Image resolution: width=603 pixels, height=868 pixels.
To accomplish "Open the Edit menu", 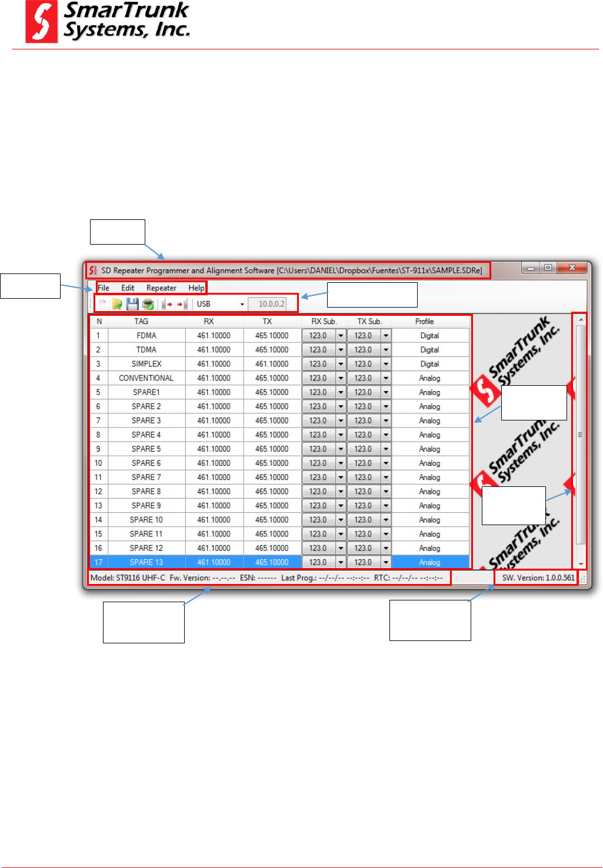I will (x=128, y=288).
